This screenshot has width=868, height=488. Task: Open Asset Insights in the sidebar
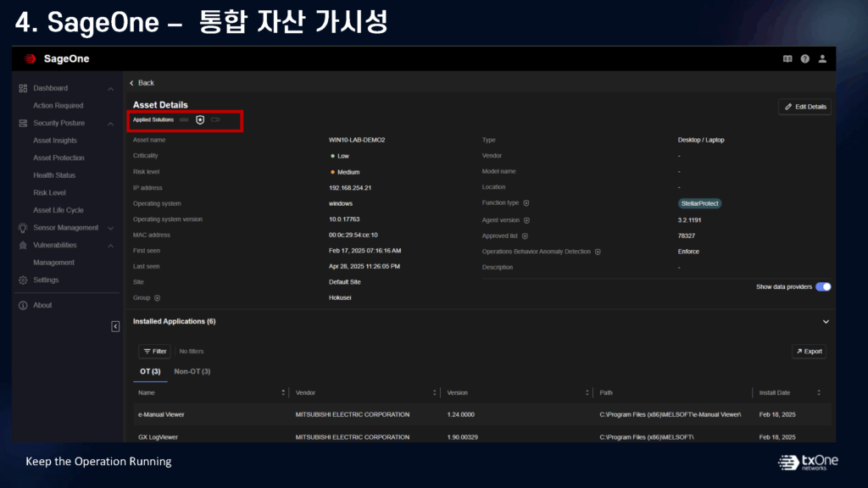point(55,141)
